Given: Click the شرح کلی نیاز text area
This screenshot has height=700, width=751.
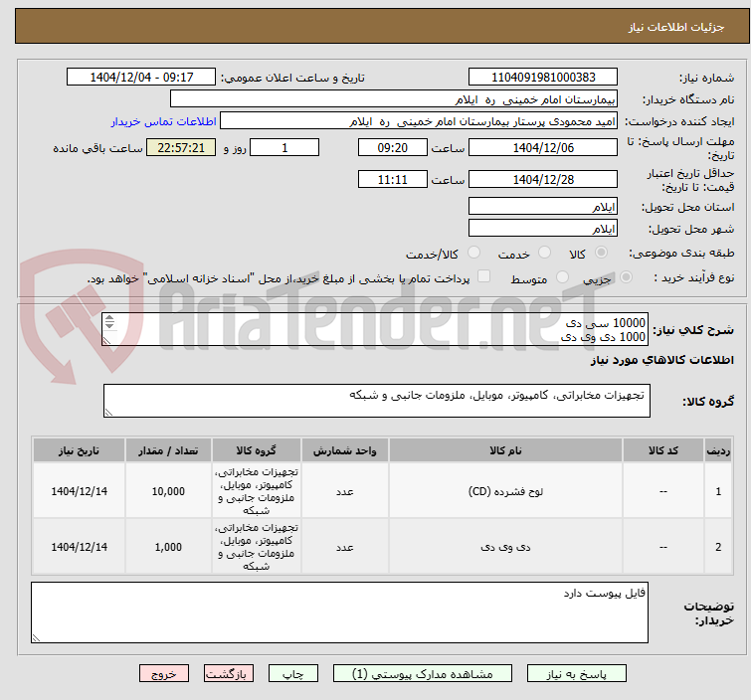Looking at the screenshot, I should tap(375, 329).
